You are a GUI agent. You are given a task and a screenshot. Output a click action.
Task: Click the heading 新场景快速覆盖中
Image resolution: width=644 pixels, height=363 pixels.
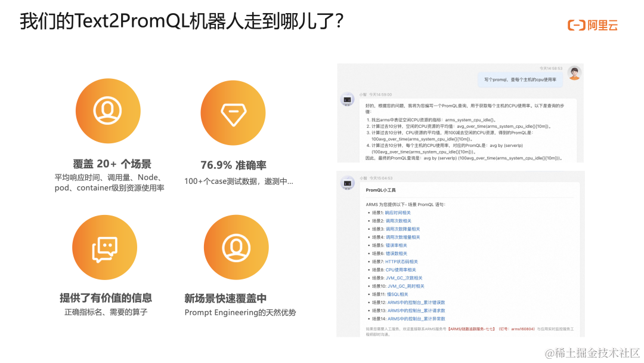coord(225,299)
